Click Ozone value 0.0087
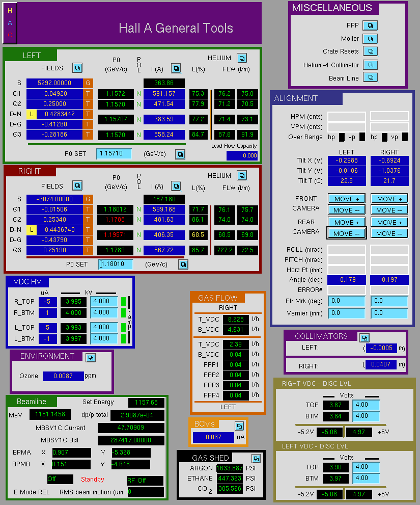The image size is (420, 505). (63, 376)
